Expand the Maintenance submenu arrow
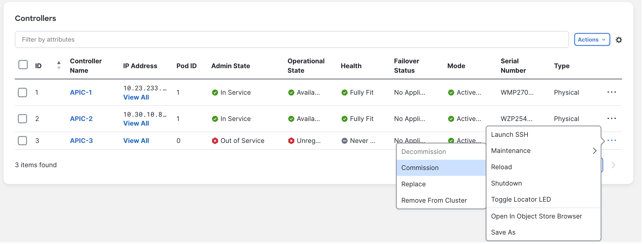644x244 pixels. click(x=595, y=151)
